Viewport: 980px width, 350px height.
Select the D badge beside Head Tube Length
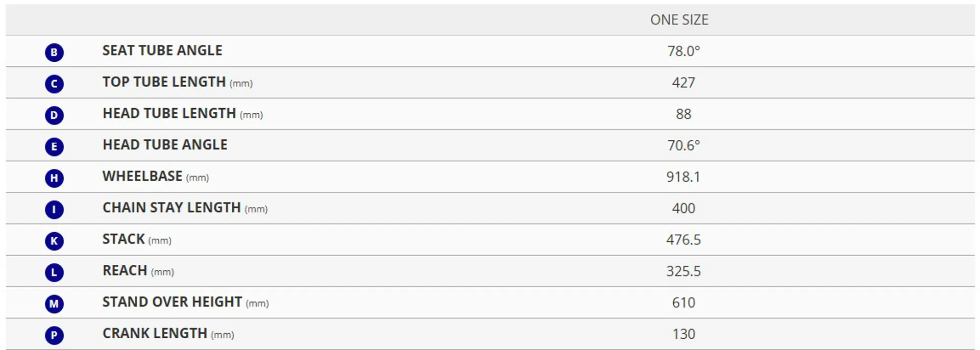coord(54,115)
